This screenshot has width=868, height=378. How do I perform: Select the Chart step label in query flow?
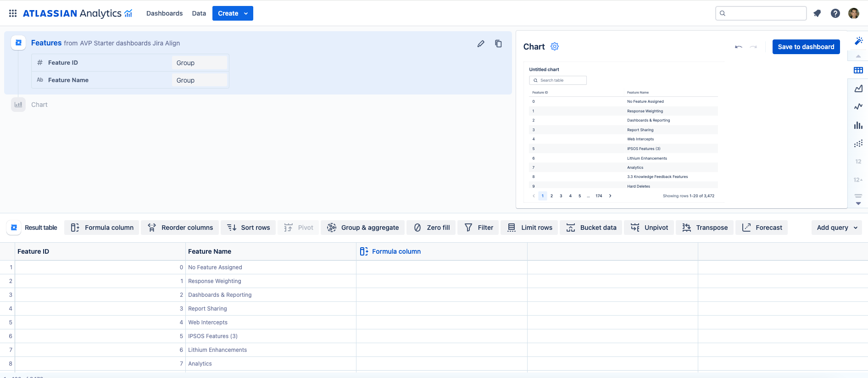(39, 105)
